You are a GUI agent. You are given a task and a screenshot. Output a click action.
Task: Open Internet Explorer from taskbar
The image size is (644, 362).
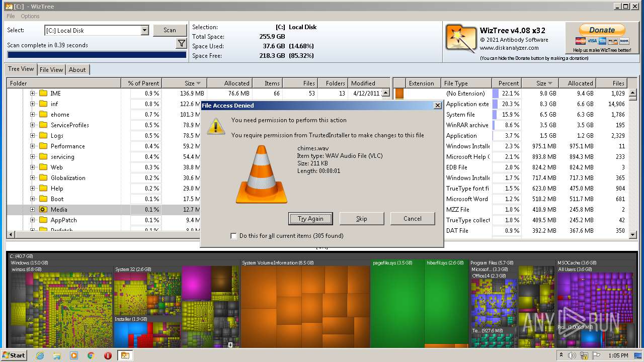40,355
